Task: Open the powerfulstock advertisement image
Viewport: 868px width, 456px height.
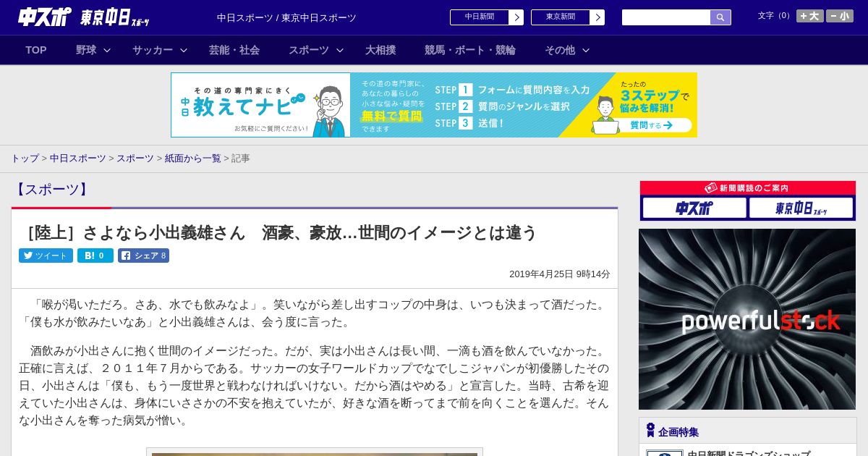Action: click(x=747, y=319)
